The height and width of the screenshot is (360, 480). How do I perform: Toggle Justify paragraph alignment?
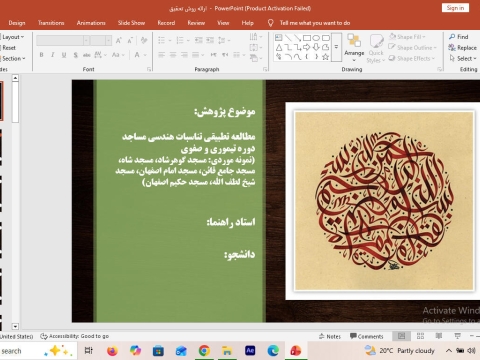point(196,55)
